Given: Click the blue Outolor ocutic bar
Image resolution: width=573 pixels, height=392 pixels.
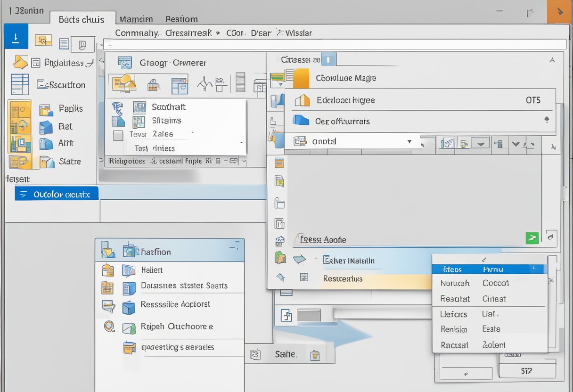Looking at the screenshot, I should pos(57,193).
